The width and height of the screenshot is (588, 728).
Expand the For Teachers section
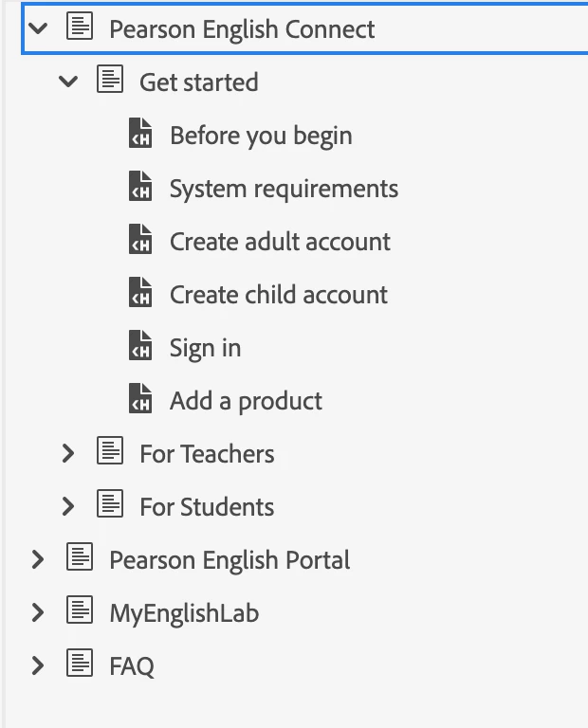(68, 454)
